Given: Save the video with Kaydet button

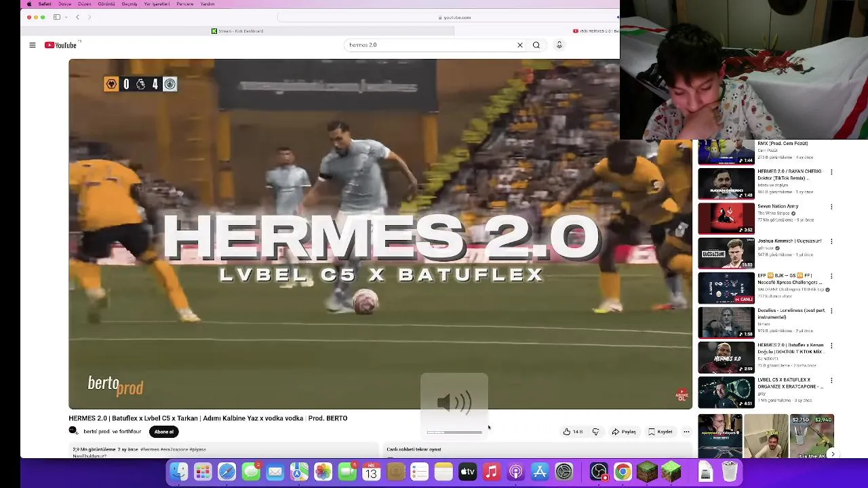Looking at the screenshot, I should coord(660,432).
